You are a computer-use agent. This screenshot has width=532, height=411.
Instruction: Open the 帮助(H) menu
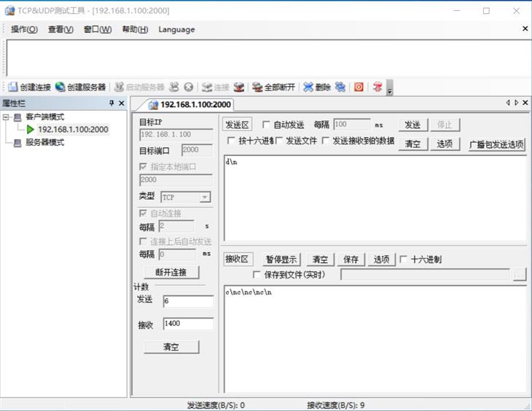(x=135, y=30)
